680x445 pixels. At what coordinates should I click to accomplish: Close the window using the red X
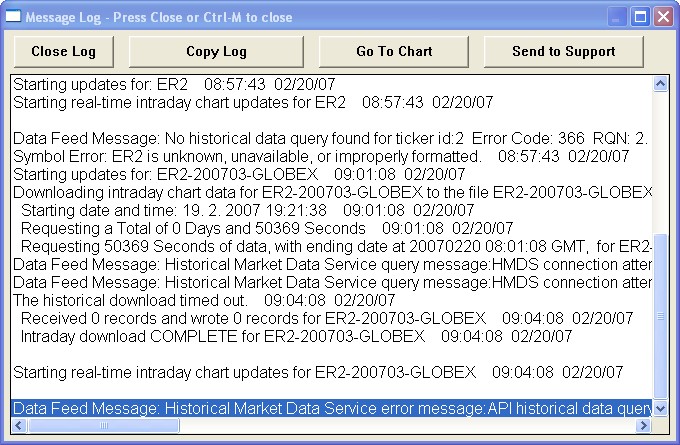pyautogui.click(x=662, y=16)
